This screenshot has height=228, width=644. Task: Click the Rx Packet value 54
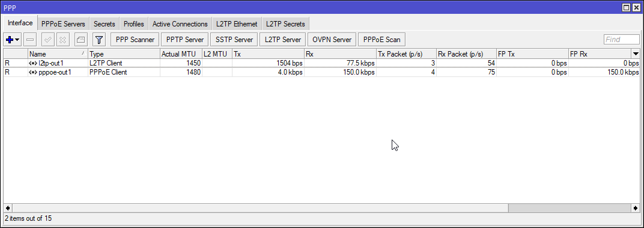(491, 63)
